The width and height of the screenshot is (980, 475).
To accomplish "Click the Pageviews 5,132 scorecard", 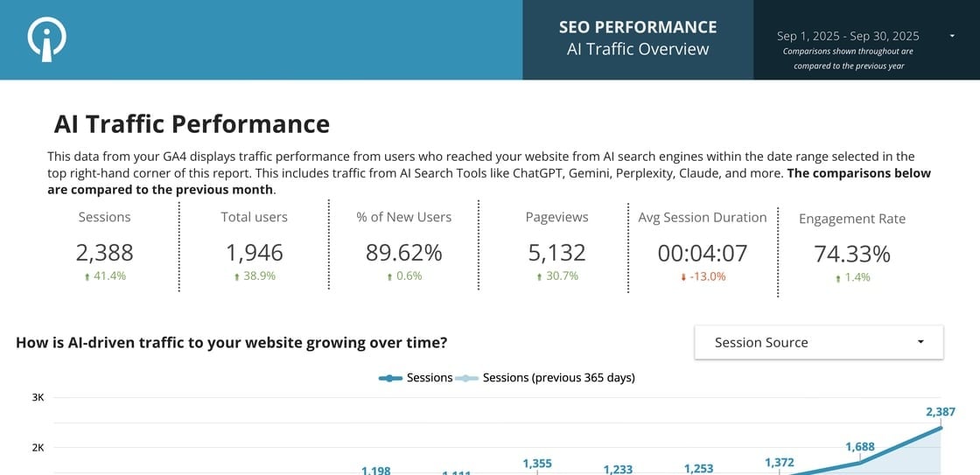I will click(x=556, y=253).
